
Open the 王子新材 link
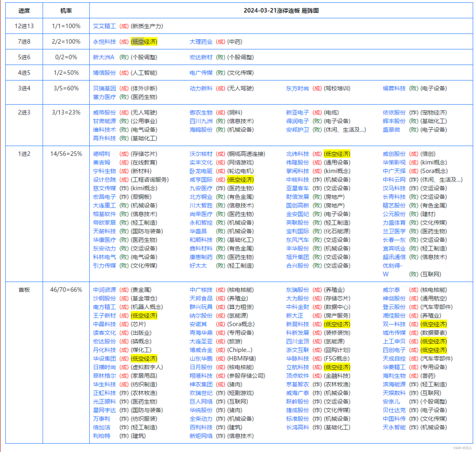[x=104, y=316]
